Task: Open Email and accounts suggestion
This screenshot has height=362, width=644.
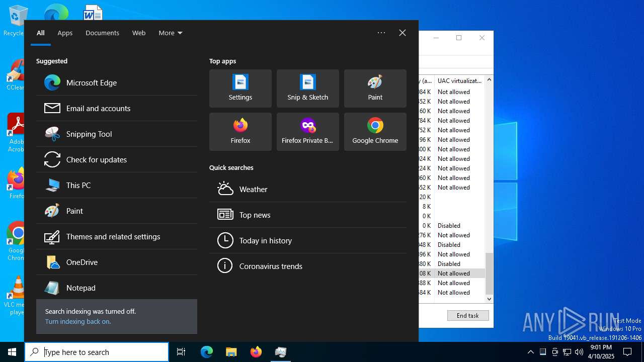Action: 117,109
